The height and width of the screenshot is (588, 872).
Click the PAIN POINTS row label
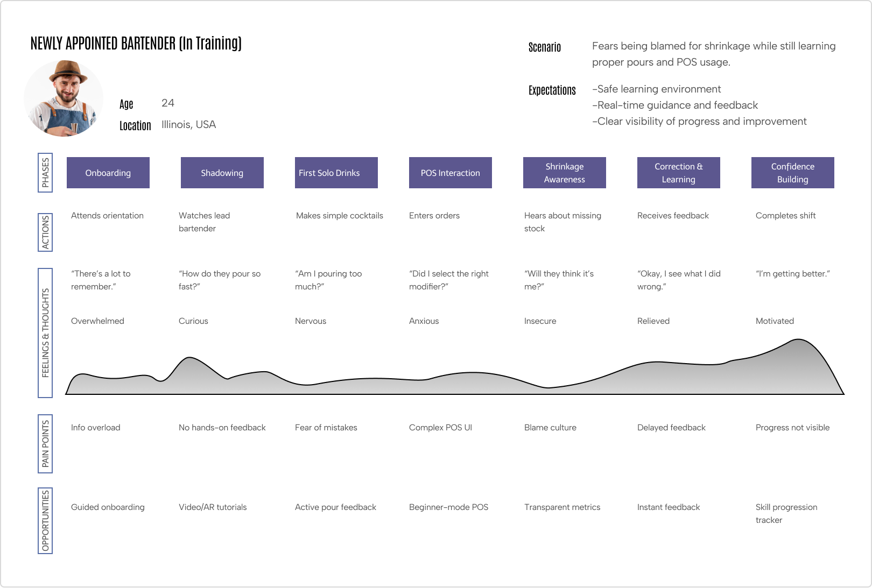pyautogui.click(x=45, y=444)
